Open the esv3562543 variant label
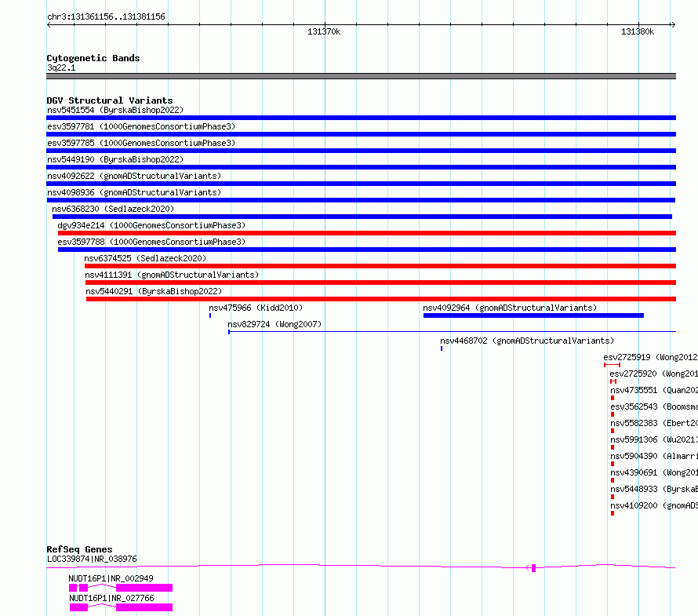 coord(654,406)
